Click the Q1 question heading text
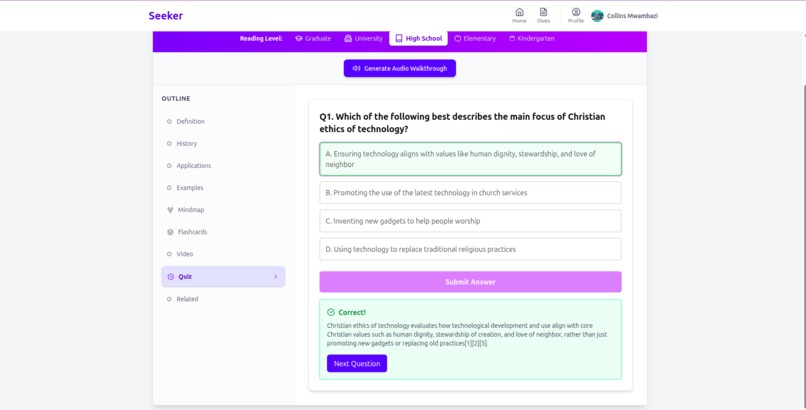The width and height of the screenshot is (806, 410). (x=462, y=123)
